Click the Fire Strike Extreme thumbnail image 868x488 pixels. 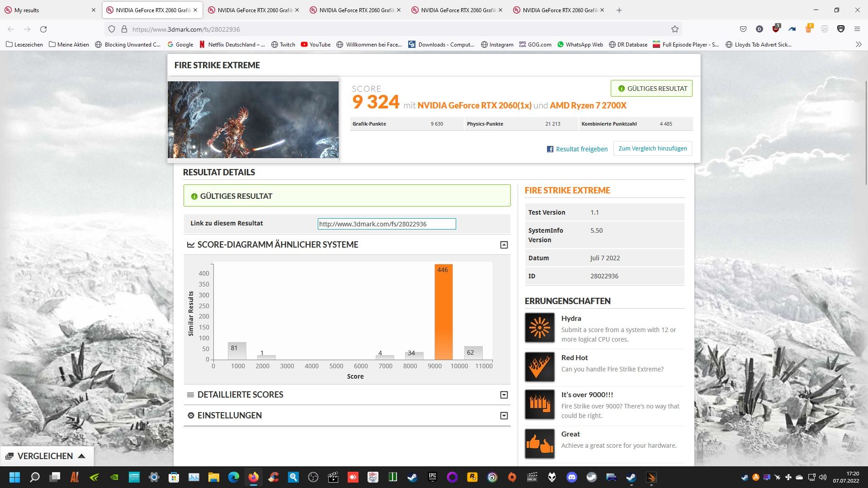pyautogui.click(x=253, y=120)
